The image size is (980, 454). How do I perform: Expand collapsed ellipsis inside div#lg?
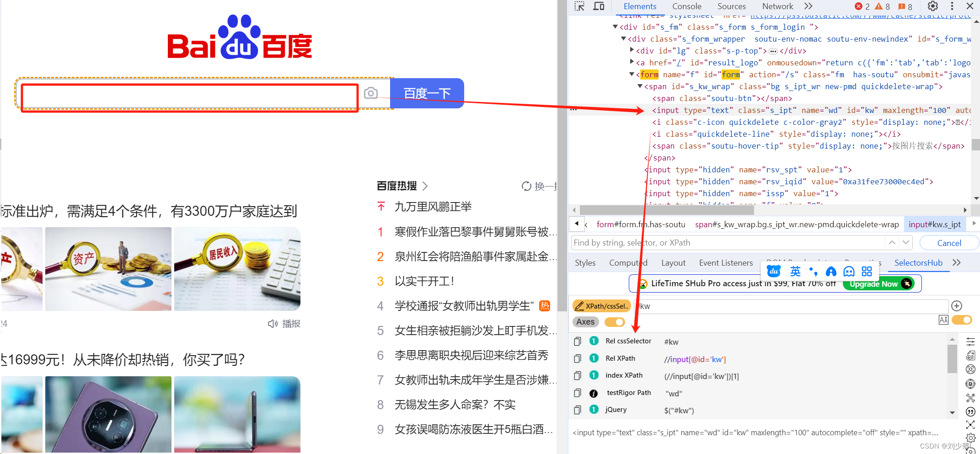773,51
